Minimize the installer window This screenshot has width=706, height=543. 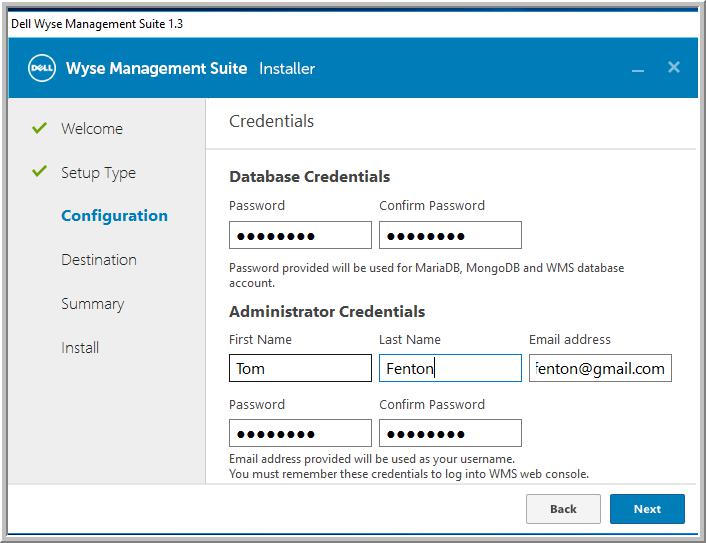pos(638,70)
